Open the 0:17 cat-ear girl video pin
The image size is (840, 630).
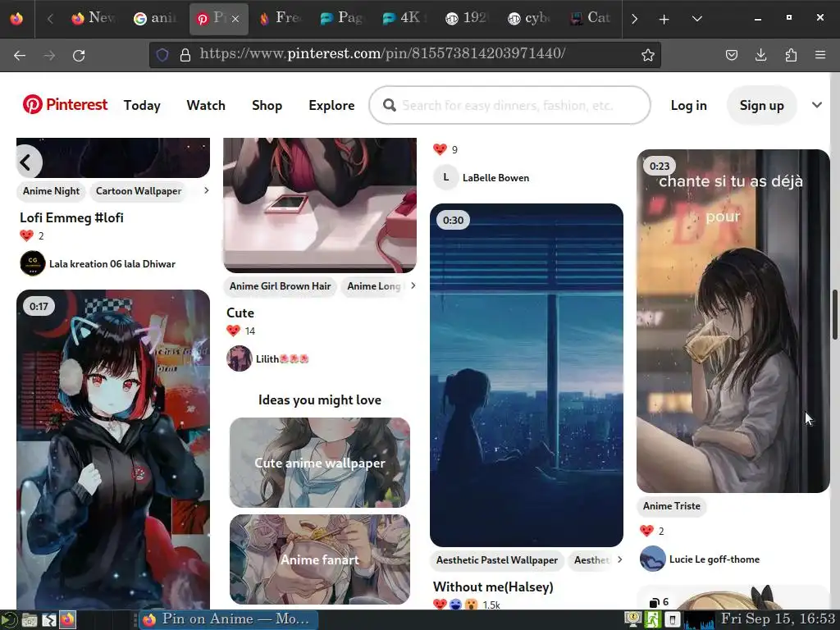click(x=113, y=449)
